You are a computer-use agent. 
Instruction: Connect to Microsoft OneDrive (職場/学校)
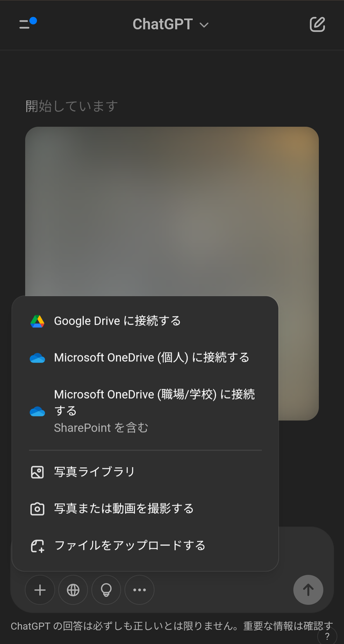[x=154, y=402]
